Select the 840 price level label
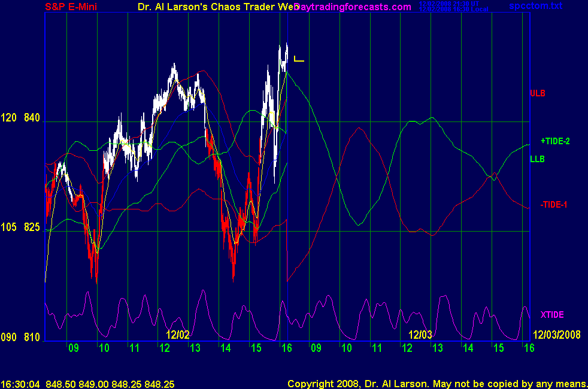Screen dimensions: 588x389 coord(32,118)
